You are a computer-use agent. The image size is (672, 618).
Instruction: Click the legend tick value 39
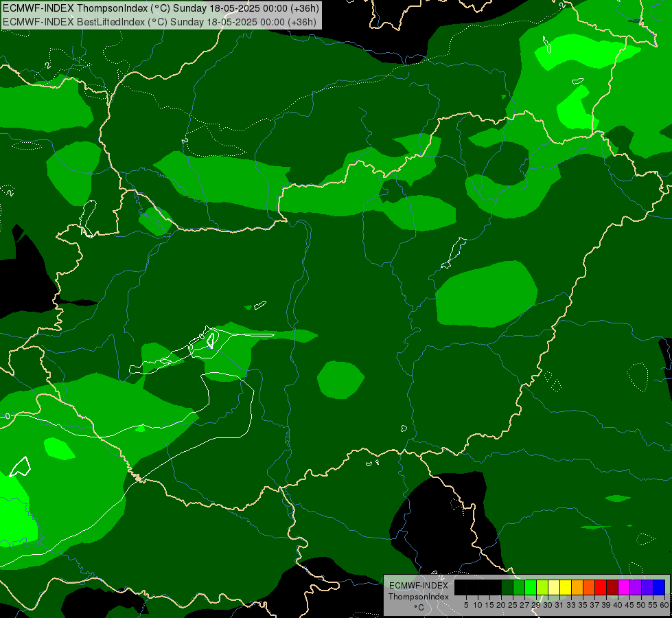(x=606, y=605)
